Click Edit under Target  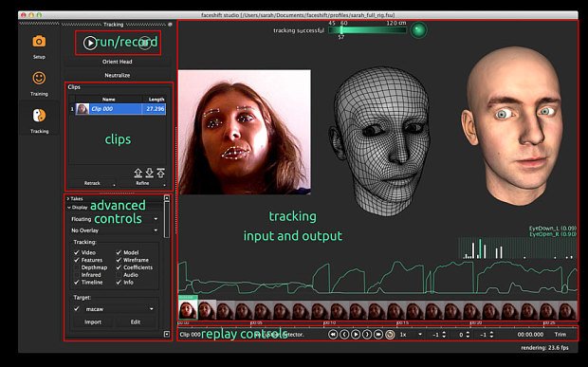136,321
